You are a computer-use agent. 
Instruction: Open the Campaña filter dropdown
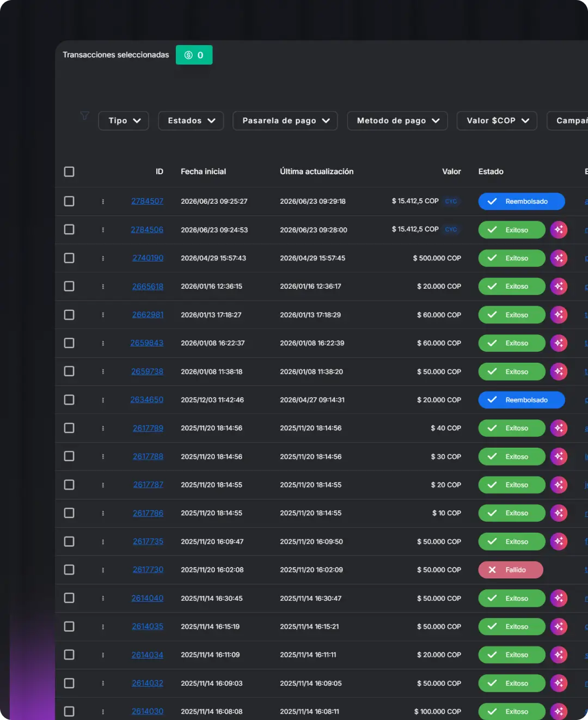pos(567,121)
